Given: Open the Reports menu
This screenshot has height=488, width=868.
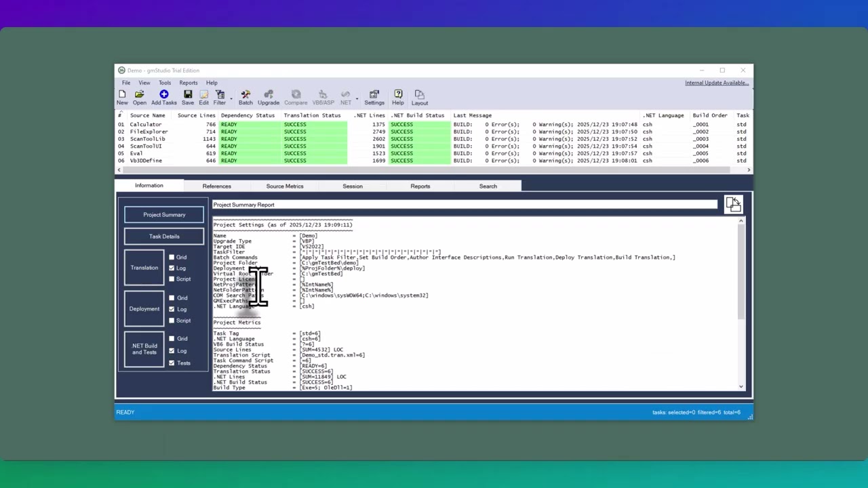Looking at the screenshot, I should 189,83.
